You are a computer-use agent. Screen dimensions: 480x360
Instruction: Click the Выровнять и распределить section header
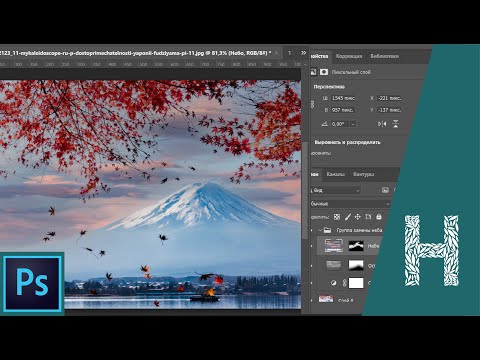tap(347, 142)
